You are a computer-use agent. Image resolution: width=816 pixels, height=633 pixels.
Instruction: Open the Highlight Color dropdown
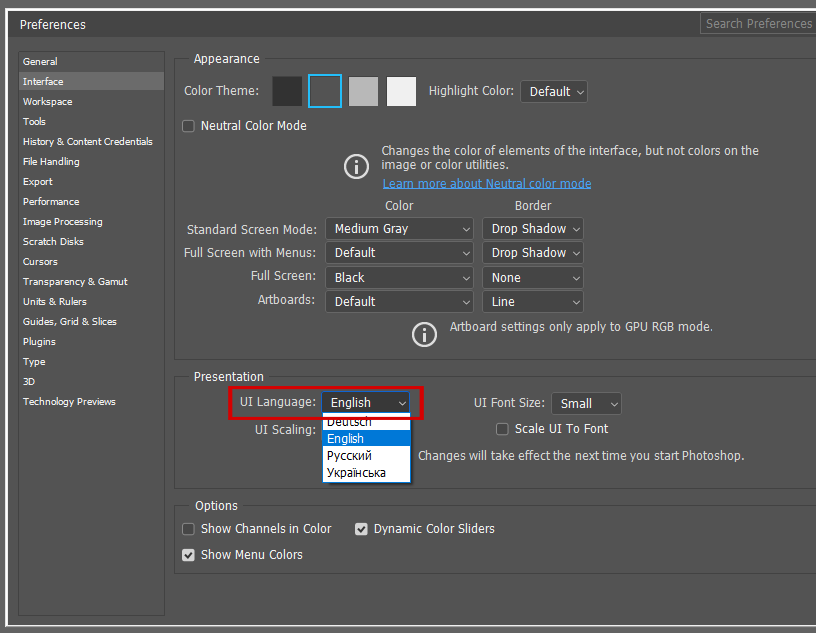click(x=554, y=92)
